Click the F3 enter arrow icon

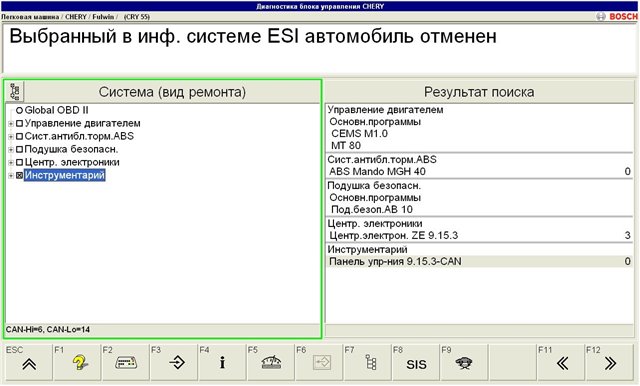pos(174,362)
